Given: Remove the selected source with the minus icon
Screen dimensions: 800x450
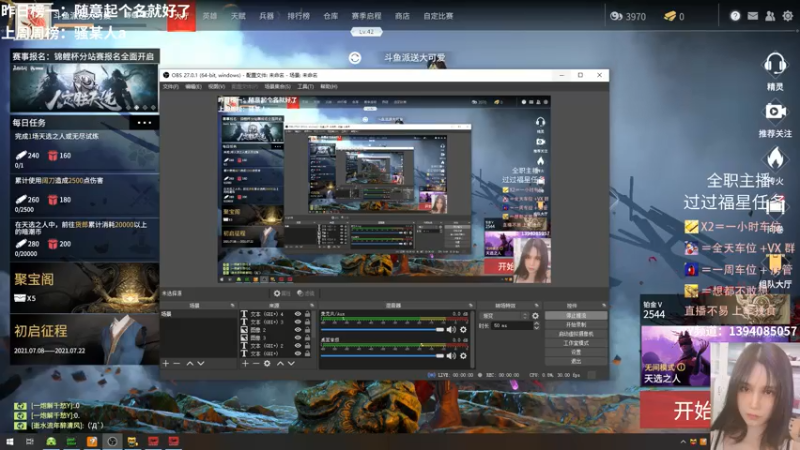Looking at the screenshot, I should [x=256, y=363].
